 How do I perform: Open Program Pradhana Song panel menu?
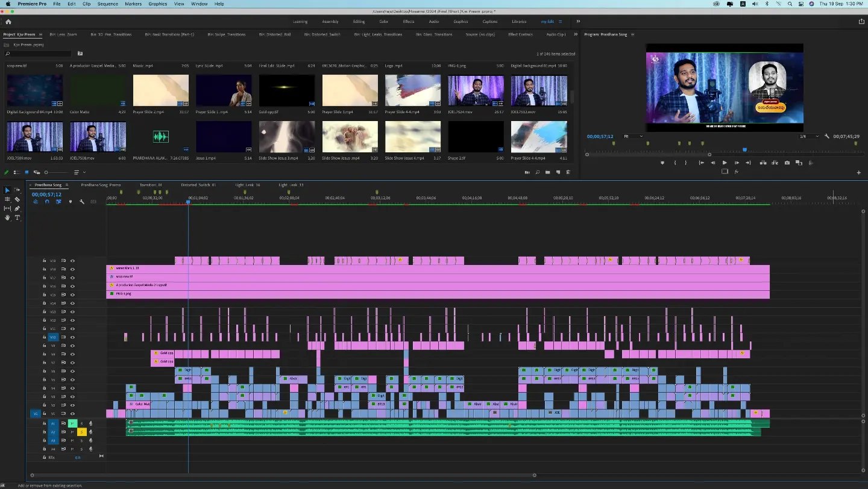[x=633, y=34]
